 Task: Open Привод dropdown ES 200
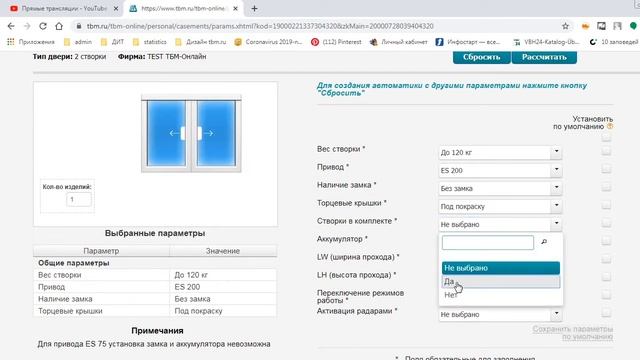(500, 170)
